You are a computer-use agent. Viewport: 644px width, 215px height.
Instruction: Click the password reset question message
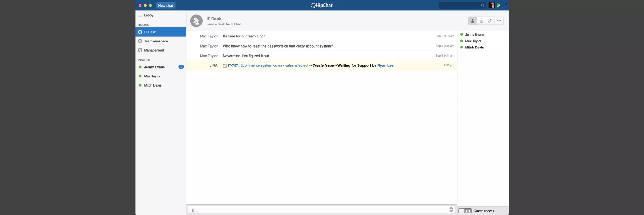click(x=278, y=46)
